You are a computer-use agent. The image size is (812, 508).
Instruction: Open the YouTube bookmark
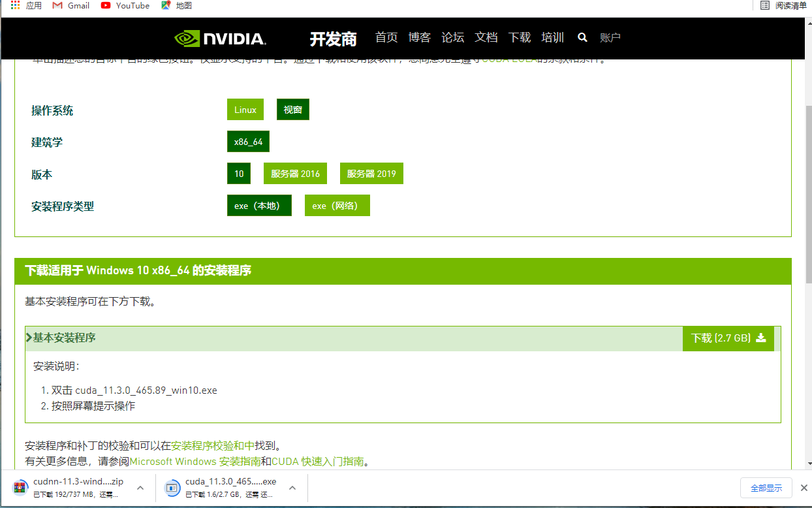[125, 5]
